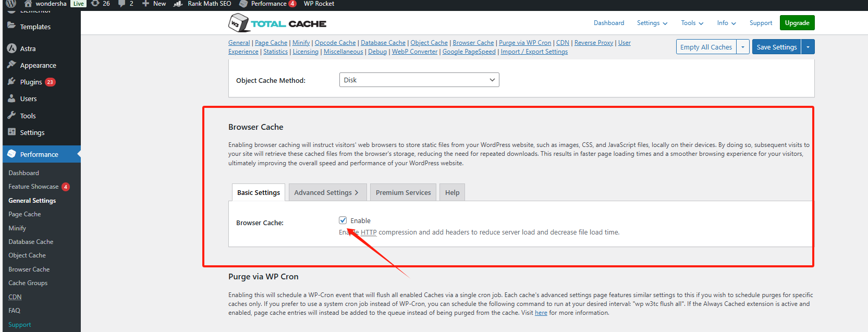Click the comments bubble icon in admin bar

point(121,4)
